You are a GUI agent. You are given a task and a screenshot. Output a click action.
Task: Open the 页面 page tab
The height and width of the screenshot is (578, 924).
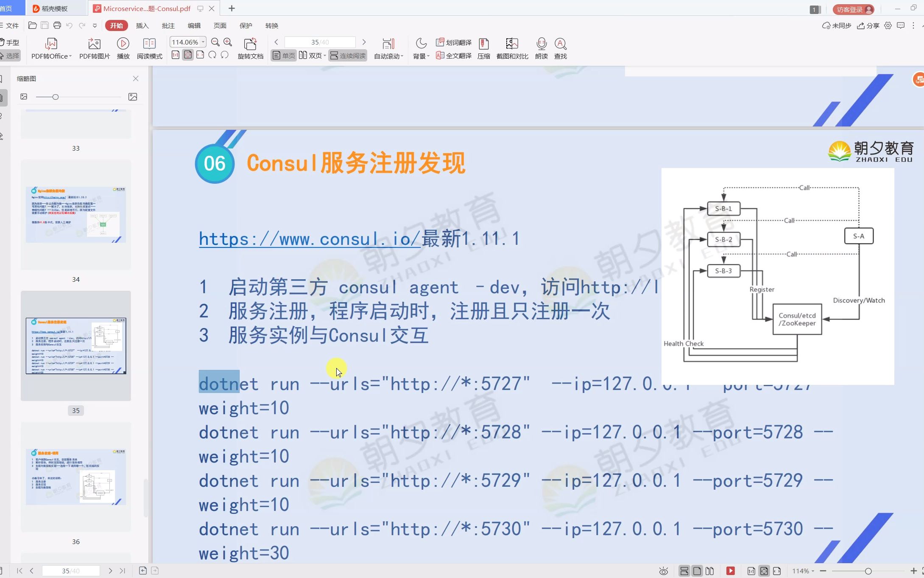pos(220,25)
